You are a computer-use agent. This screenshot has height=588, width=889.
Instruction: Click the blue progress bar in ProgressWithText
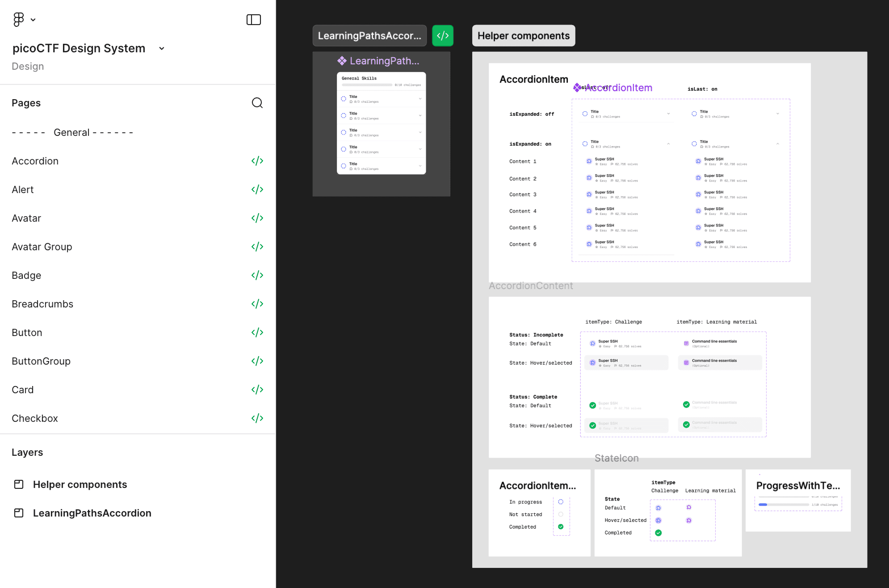coord(763,504)
